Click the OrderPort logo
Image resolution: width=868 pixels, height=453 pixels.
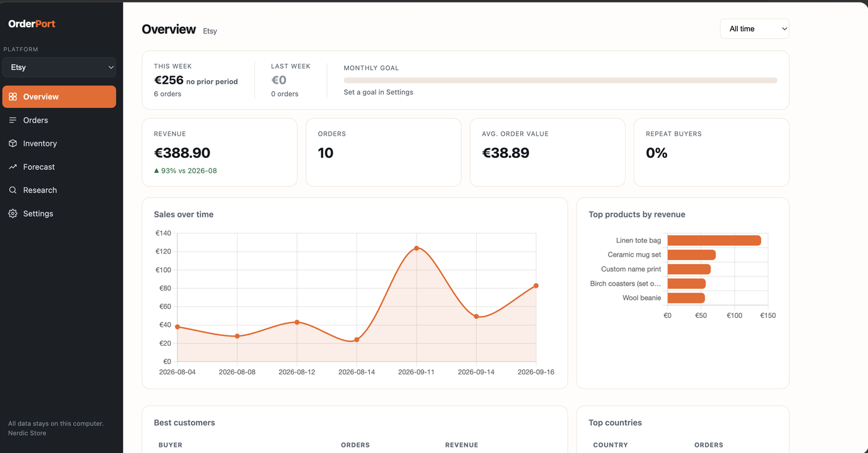point(32,24)
